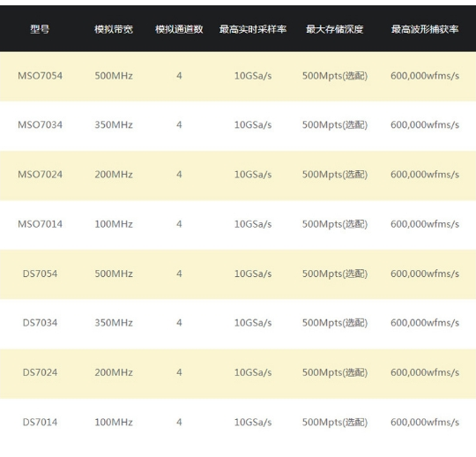The height and width of the screenshot is (457, 476).
Task: Click the 模拟通道数 header cell
Action: pos(179,29)
